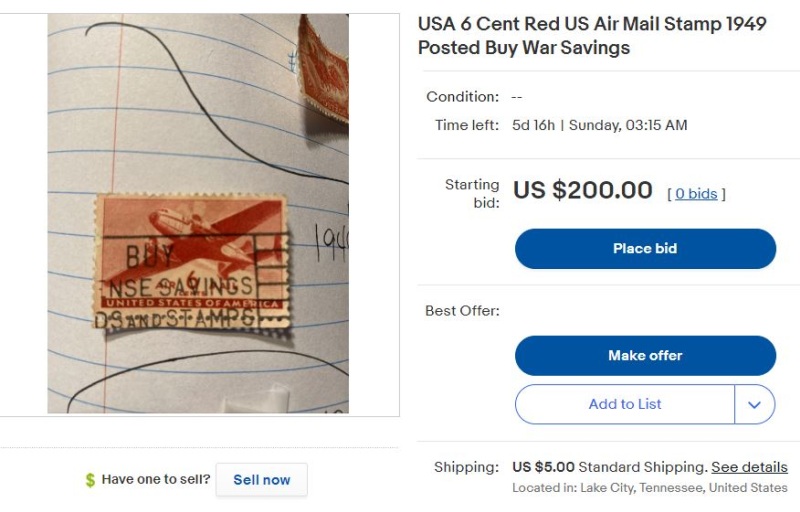Click the listing title heading text
Viewport: 800px width, 512px height.
(x=592, y=36)
